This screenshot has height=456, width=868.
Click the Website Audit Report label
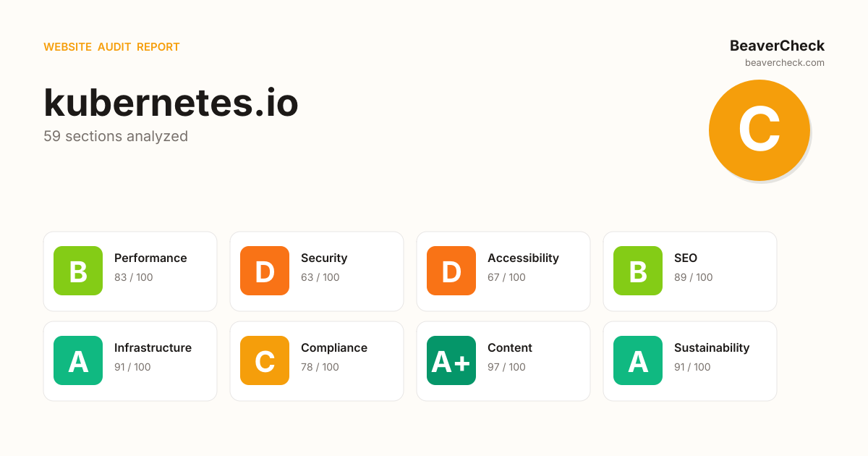111,47
